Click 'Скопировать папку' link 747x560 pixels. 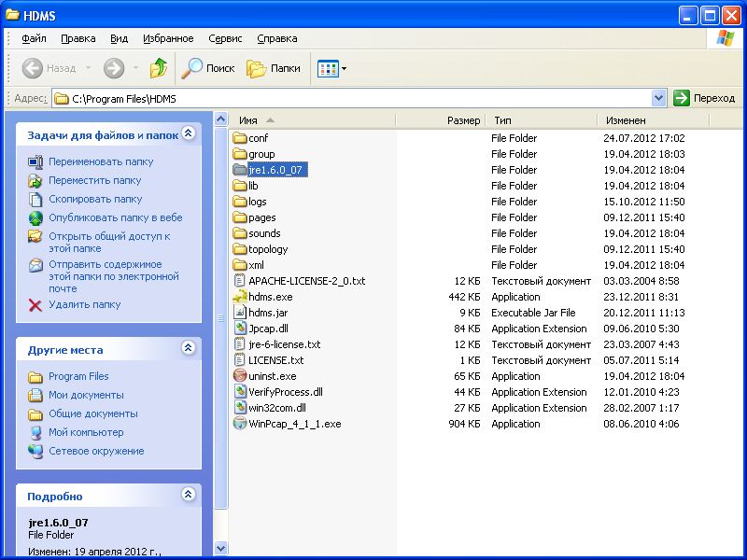click(95, 199)
